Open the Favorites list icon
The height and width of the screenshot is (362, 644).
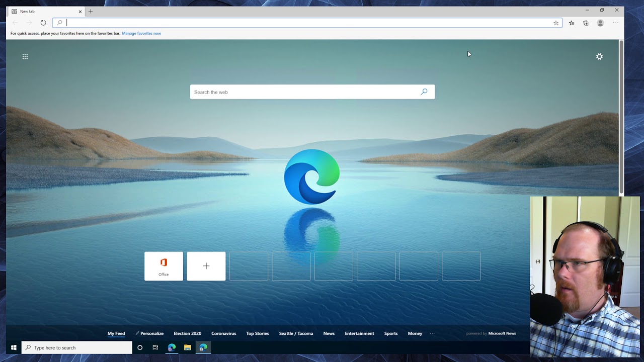pos(572,23)
